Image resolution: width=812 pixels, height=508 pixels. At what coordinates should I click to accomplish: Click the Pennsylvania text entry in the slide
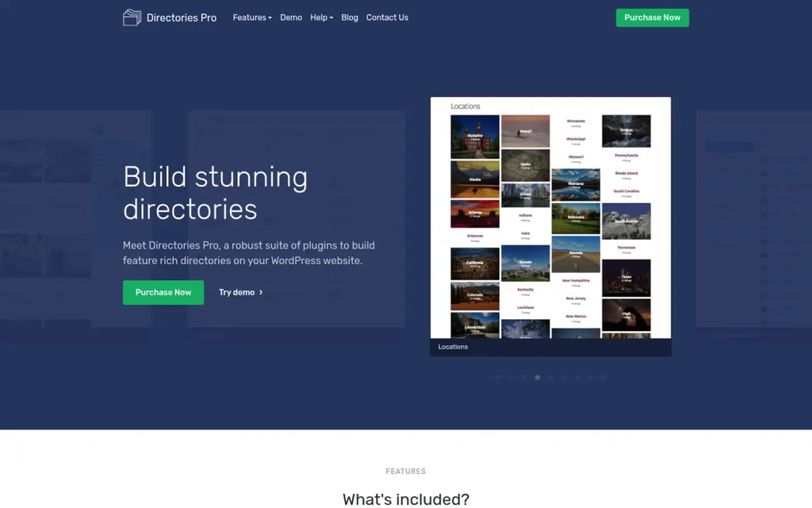pos(626,157)
